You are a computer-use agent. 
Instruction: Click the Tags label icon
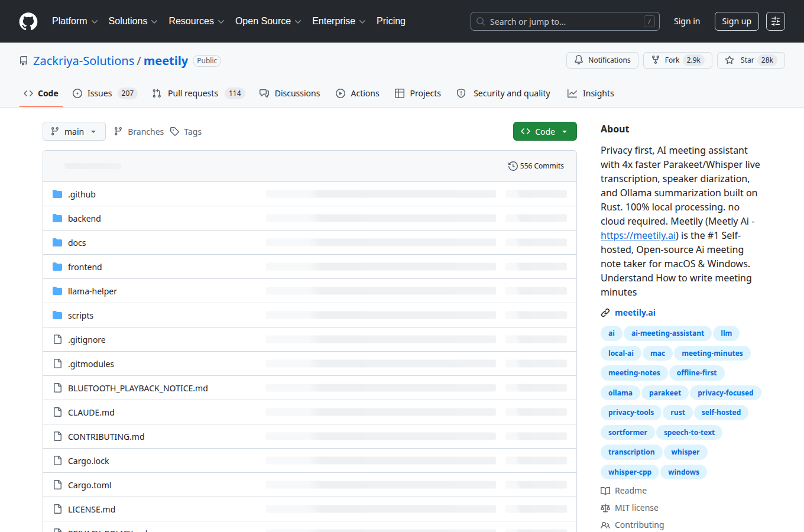(x=174, y=132)
